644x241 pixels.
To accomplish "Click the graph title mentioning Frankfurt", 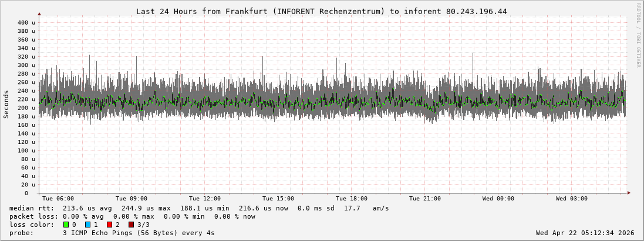I will point(321,11).
